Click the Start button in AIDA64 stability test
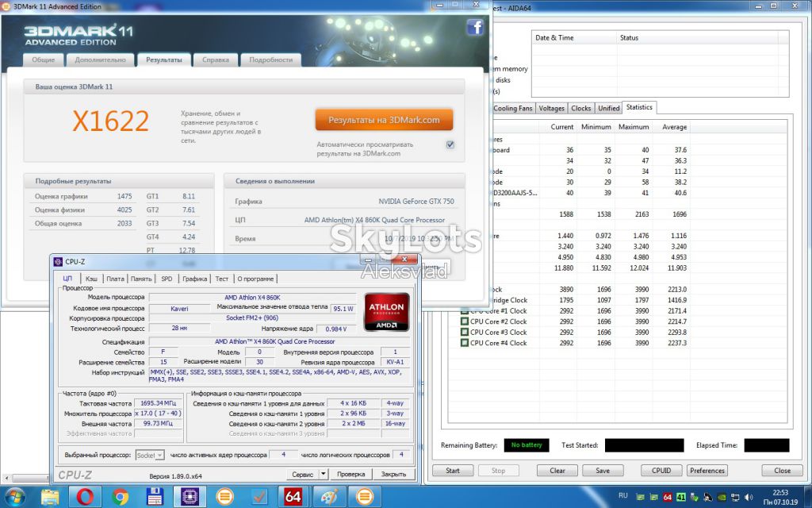Image resolution: width=812 pixels, height=508 pixels. pyautogui.click(x=453, y=471)
